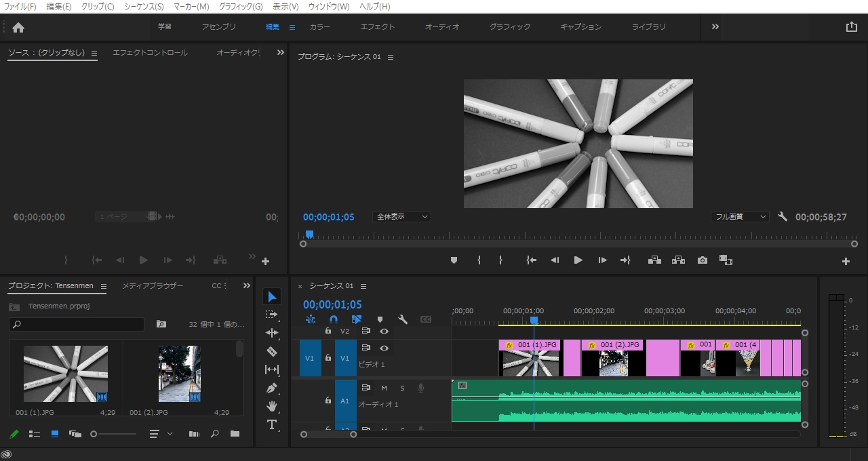Open the シーケンス(S) menu
The image size is (868, 461).
pos(144,6)
